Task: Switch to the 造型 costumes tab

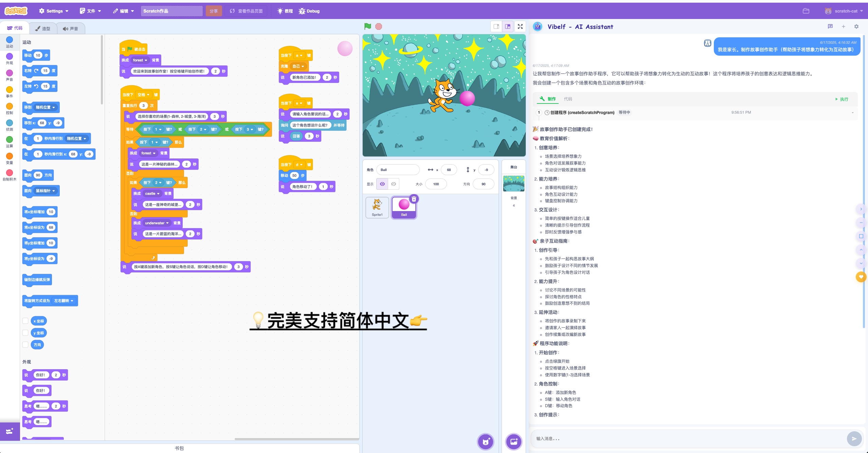Action: click(43, 29)
